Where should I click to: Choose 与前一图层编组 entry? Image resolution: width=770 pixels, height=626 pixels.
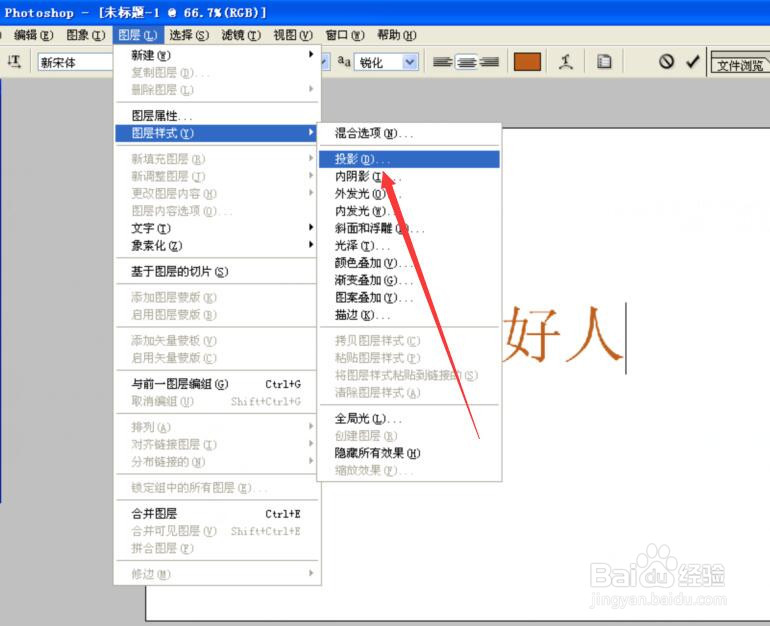(217, 383)
